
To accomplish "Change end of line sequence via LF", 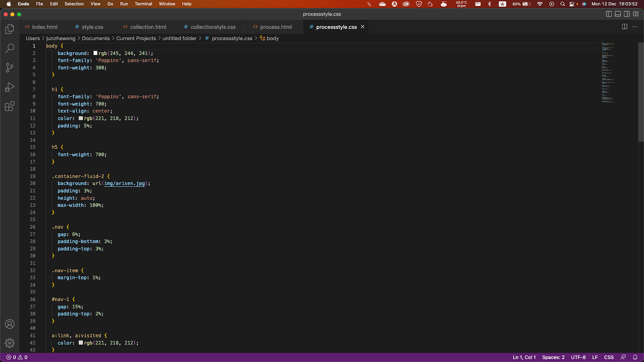I will pyautogui.click(x=595, y=357).
